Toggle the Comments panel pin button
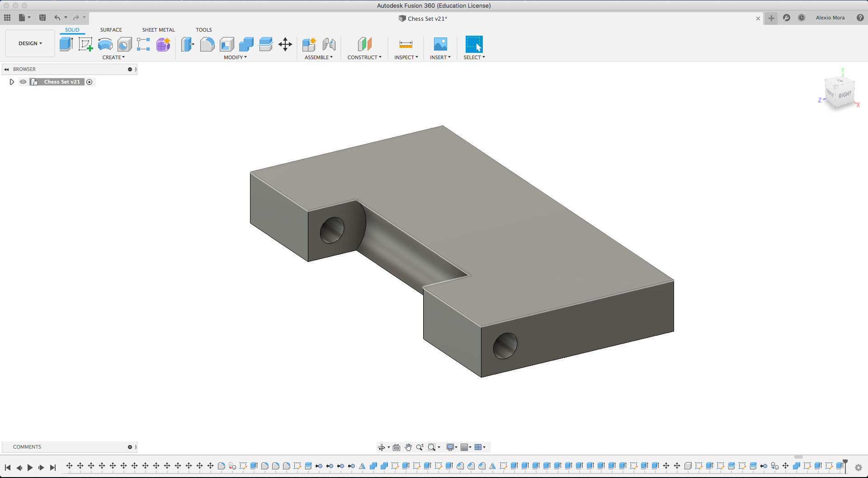Image resolution: width=868 pixels, height=478 pixels. [x=130, y=447]
